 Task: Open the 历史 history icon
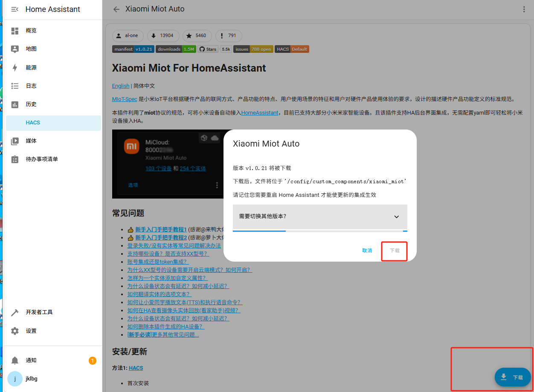tap(15, 104)
